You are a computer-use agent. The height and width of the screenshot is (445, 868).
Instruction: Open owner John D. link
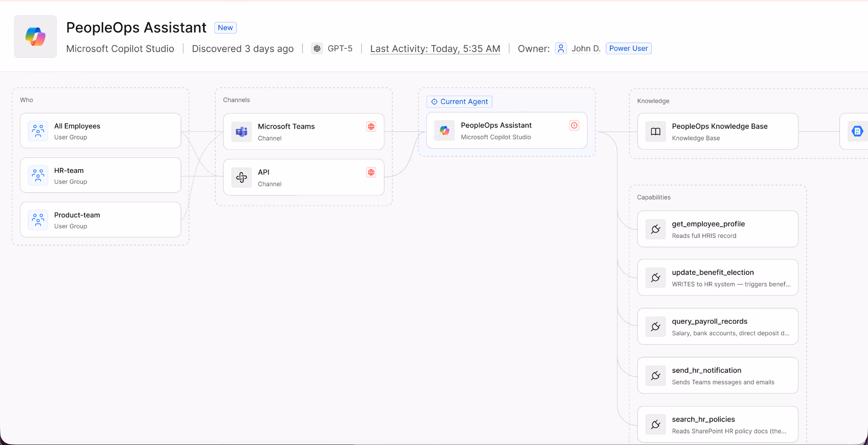pyautogui.click(x=586, y=49)
